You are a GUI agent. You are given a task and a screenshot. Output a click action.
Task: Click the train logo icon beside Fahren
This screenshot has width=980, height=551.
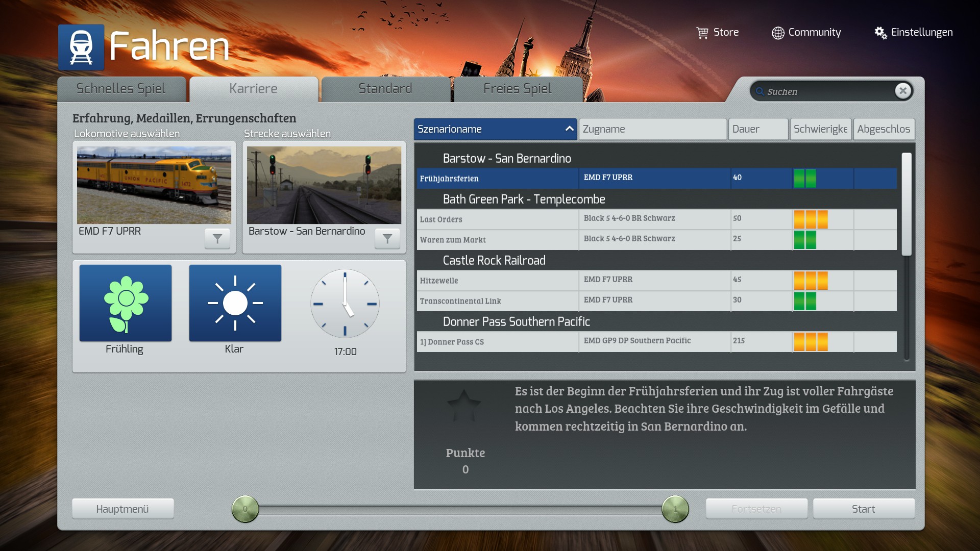(x=81, y=47)
